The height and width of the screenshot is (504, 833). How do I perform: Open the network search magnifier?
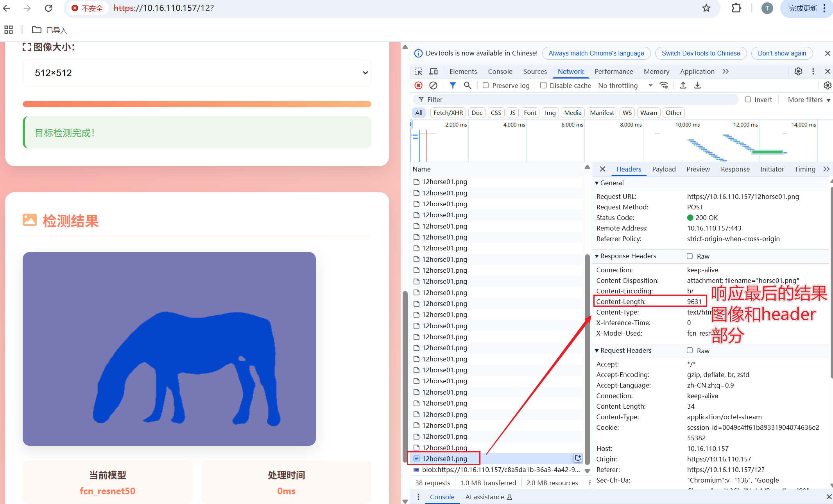point(468,85)
